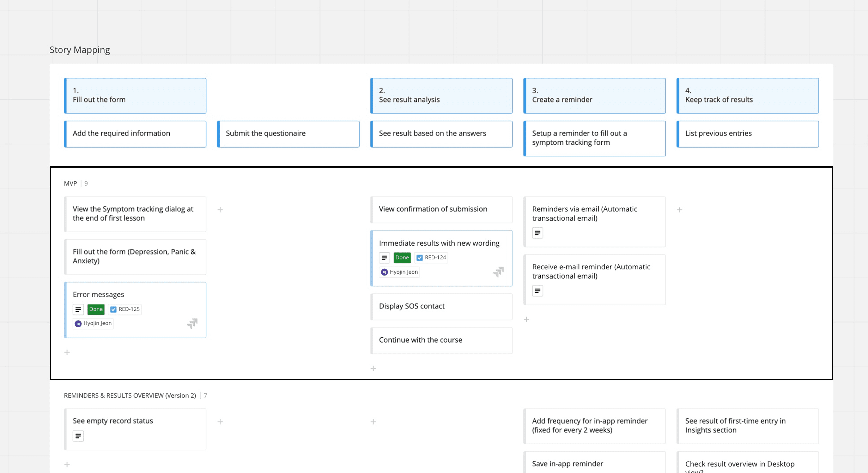Open description on Receive e-mail reminder card

click(x=538, y=291)
